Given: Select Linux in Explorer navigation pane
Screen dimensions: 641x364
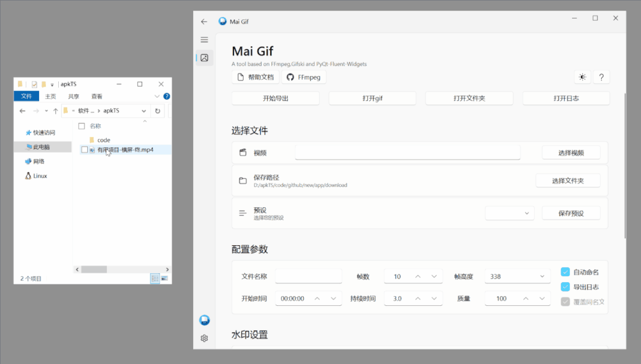Looking at the screenshot, I should click(36, 176).
